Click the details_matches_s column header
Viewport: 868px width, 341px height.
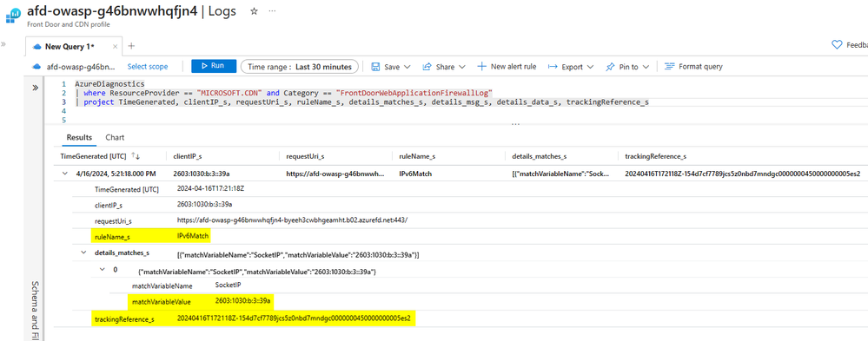[x=539, y=157]
